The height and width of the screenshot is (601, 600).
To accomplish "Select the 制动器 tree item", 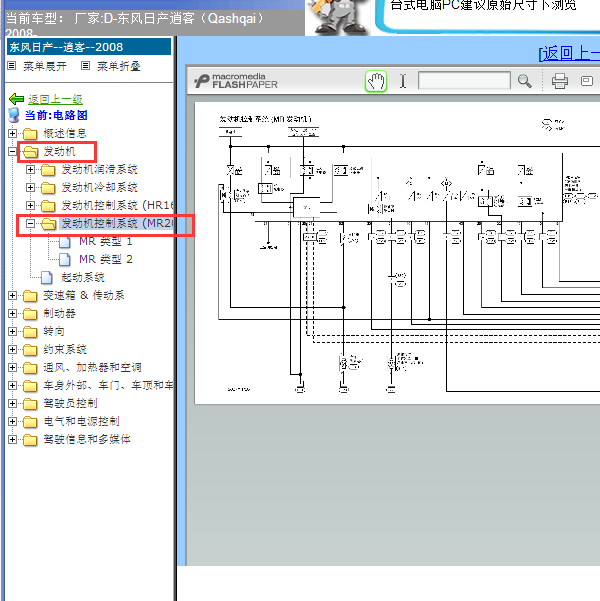I will pyautogui.click(x=59, y=314).
